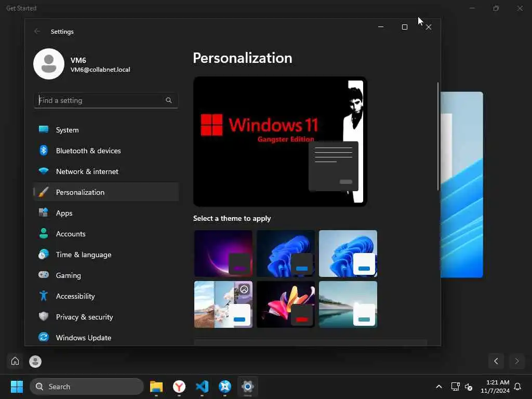
Task: Maximize the Settings window
Action: (x=404, y=27)
